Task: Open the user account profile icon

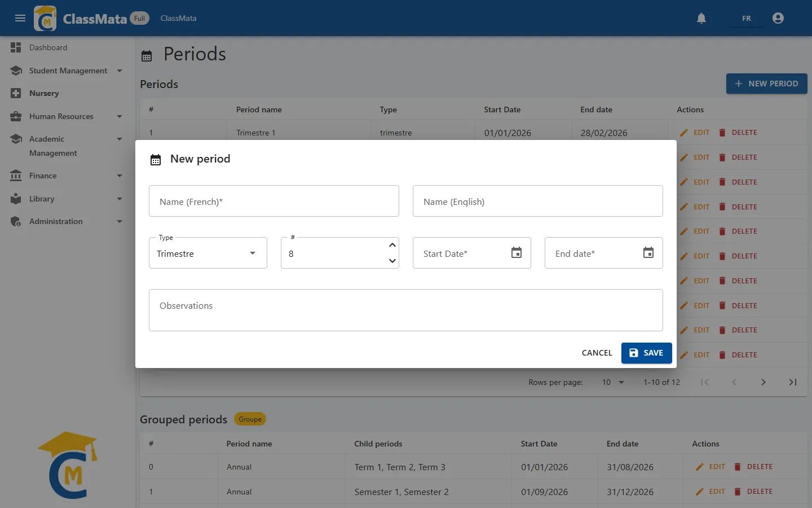Action: [x=778, y=18]
